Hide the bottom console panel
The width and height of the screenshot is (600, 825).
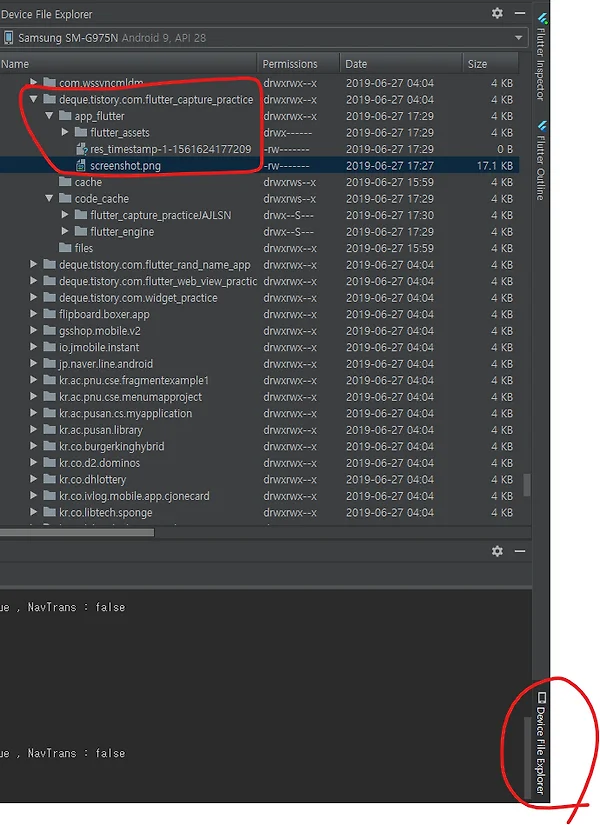point(519,551)
